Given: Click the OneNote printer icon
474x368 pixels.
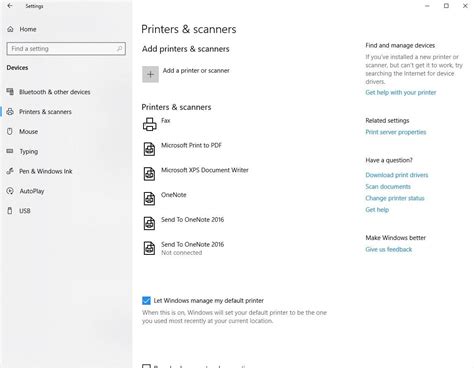Looking at the screenshot, I should point(149,198).
